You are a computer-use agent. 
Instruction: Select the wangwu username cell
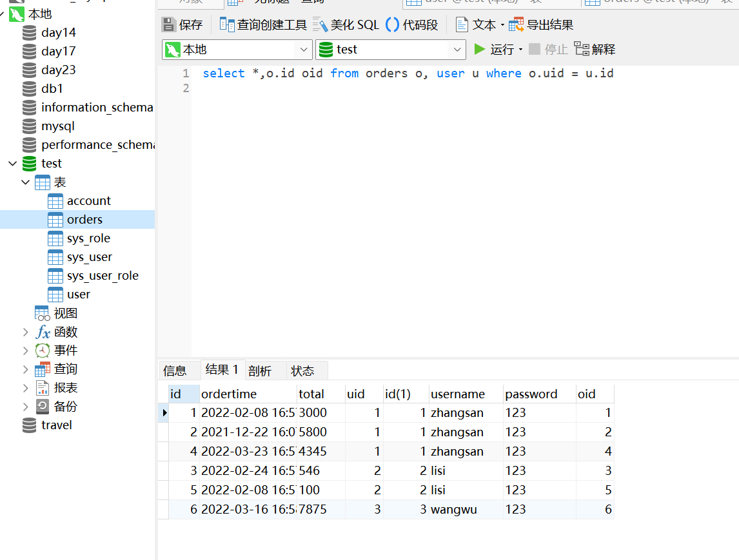466,510
